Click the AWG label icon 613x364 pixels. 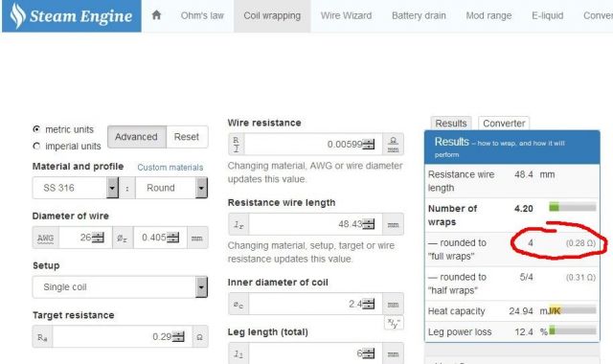coord(46,238)
